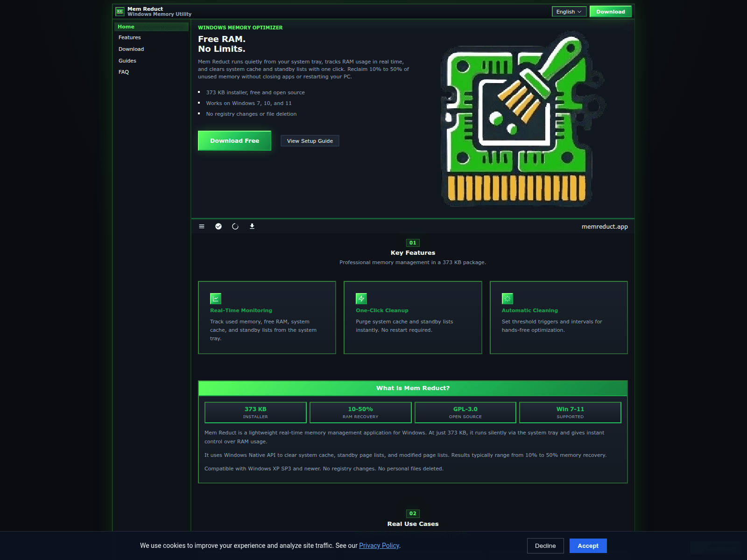Viewport: 747px width, 560px height.
Task: Click the Key Features heading
Action: point(413,252)
